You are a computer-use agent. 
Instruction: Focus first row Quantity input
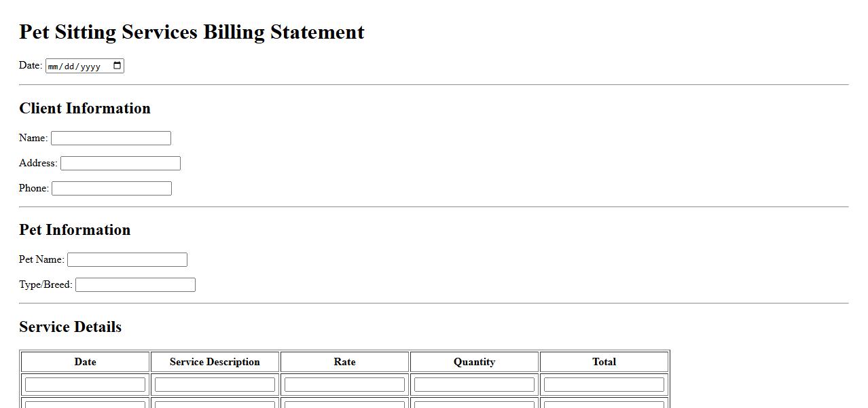[x=474, y=385]
